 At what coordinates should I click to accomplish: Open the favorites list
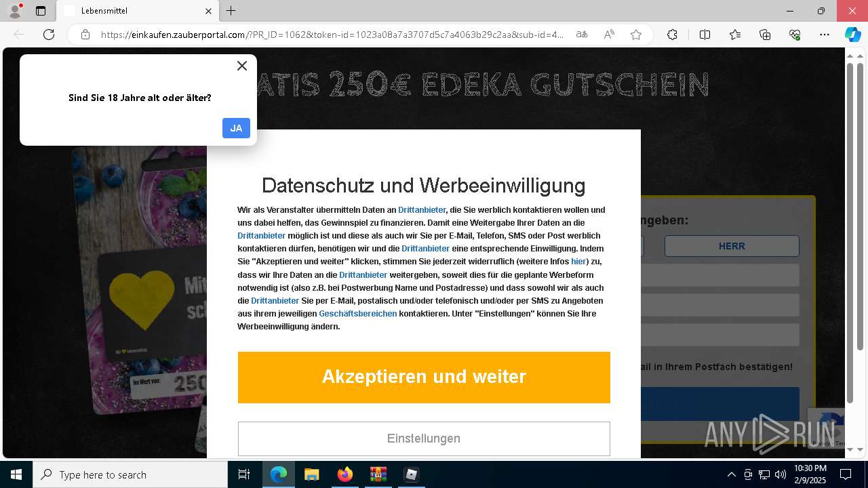point(735,35)
